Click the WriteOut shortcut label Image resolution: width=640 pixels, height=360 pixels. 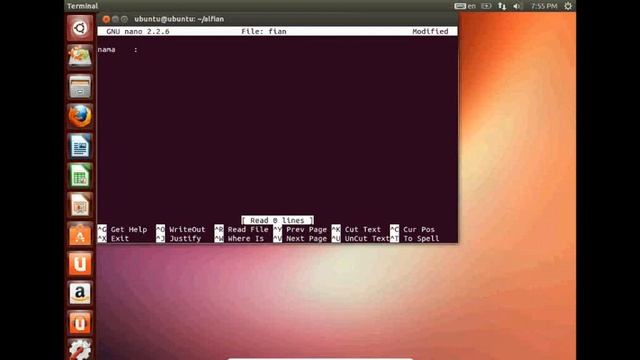[x=187, y=229]
